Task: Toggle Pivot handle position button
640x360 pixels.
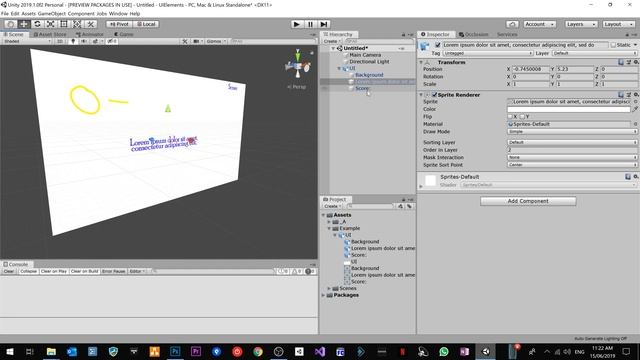Action: tap(119, 24)
